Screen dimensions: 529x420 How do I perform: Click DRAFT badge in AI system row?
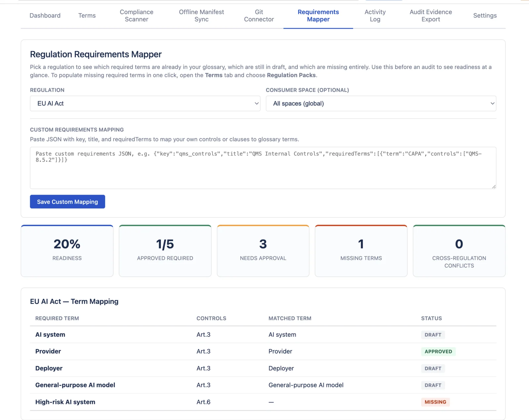coord(433,335)
